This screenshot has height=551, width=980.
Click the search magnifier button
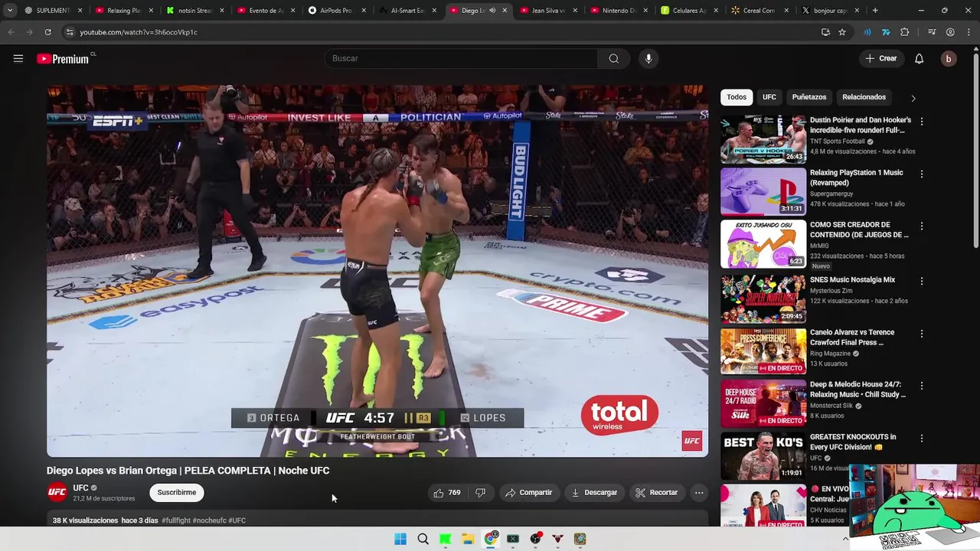pyautogui.click(x=613, y=58)
